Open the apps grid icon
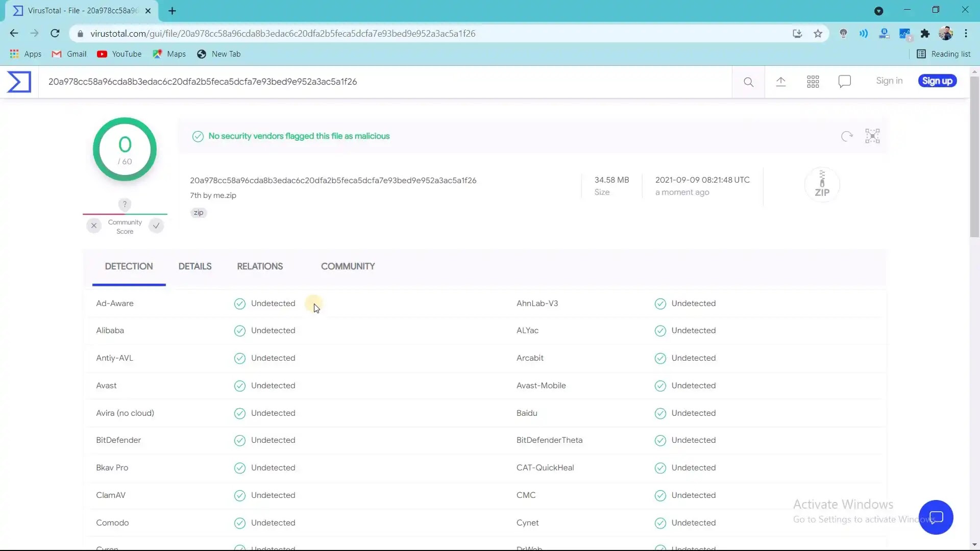Viewport: 980px width, 551px height. pos(813,82)
